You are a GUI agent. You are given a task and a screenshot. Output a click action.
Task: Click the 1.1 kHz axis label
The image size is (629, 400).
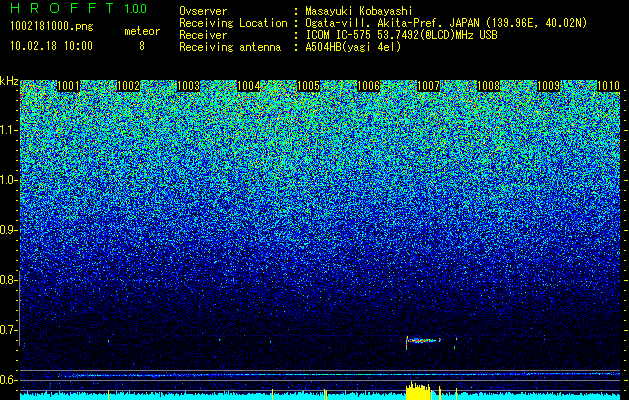pyautogui.click(x=7, y=131)
